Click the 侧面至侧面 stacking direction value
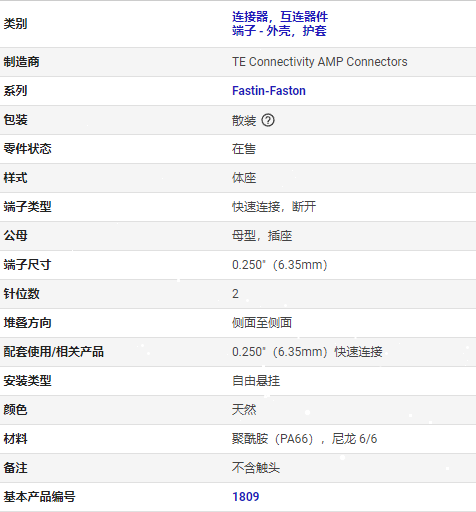Screen dimensions: 476x512 point(262,323)
